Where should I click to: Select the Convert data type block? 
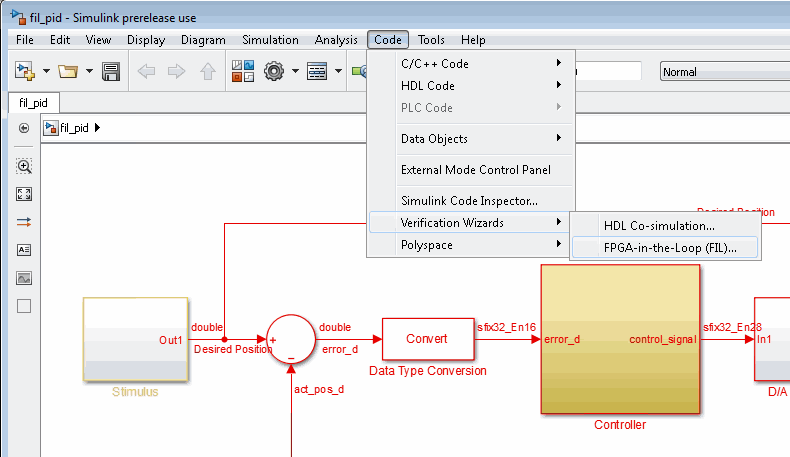click(x=428, y=339)
